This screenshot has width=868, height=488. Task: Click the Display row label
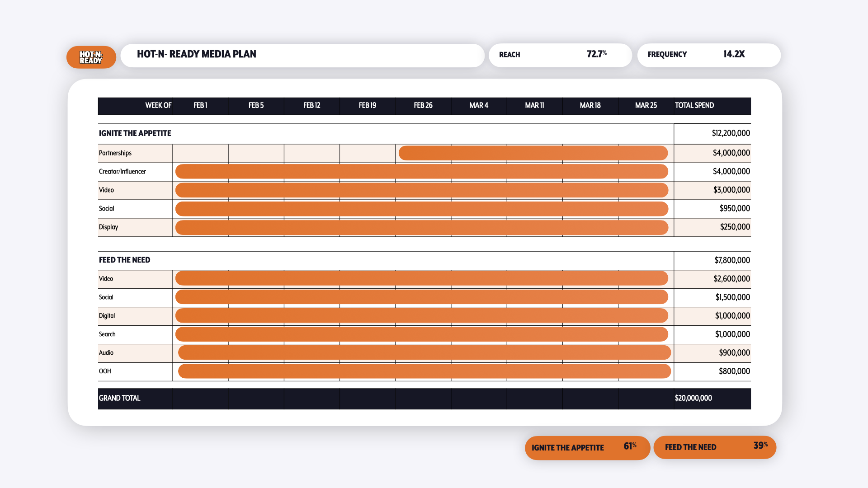(x=108, y=227)
